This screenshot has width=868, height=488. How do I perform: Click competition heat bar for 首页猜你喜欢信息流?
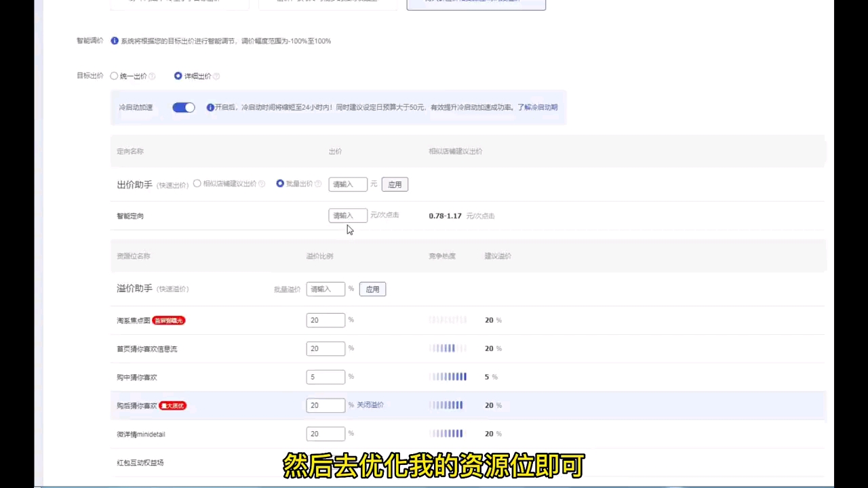tap(448, 348)
